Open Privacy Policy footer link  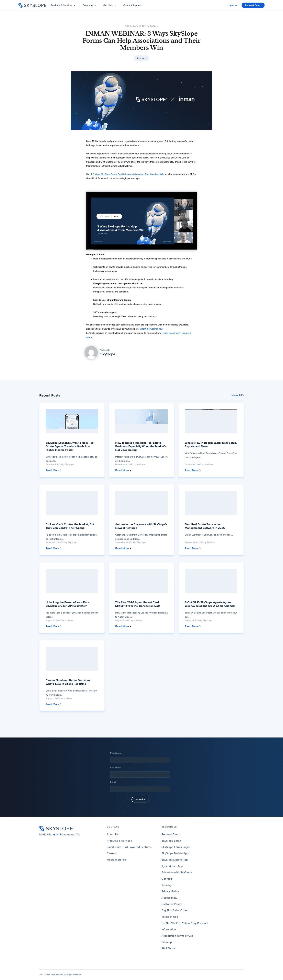(170, 891)
